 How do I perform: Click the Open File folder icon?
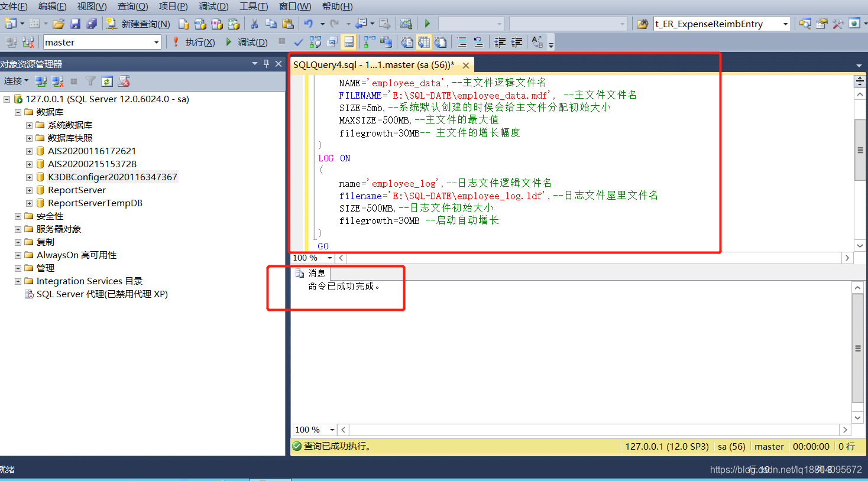tap(58, 24)
